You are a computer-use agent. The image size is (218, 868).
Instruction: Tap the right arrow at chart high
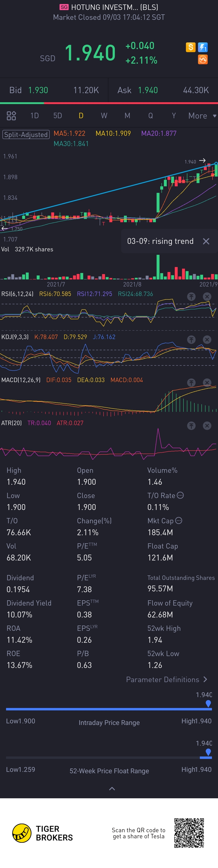point(202,160)
